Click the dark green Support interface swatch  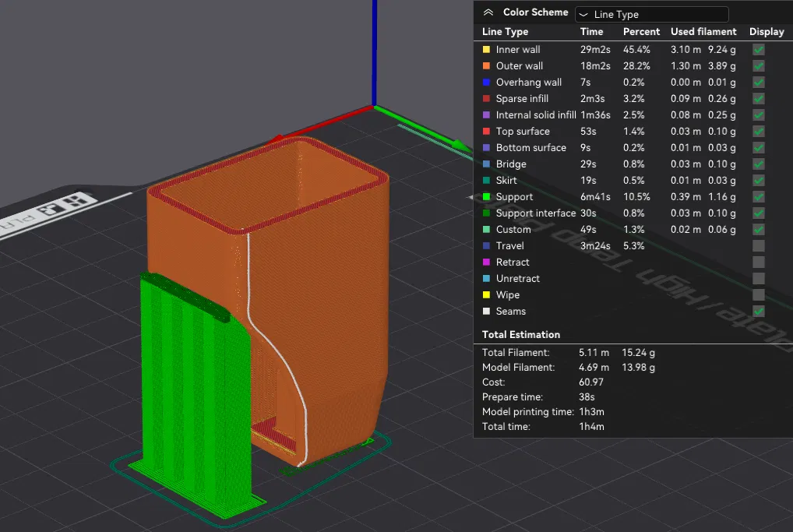487,213
